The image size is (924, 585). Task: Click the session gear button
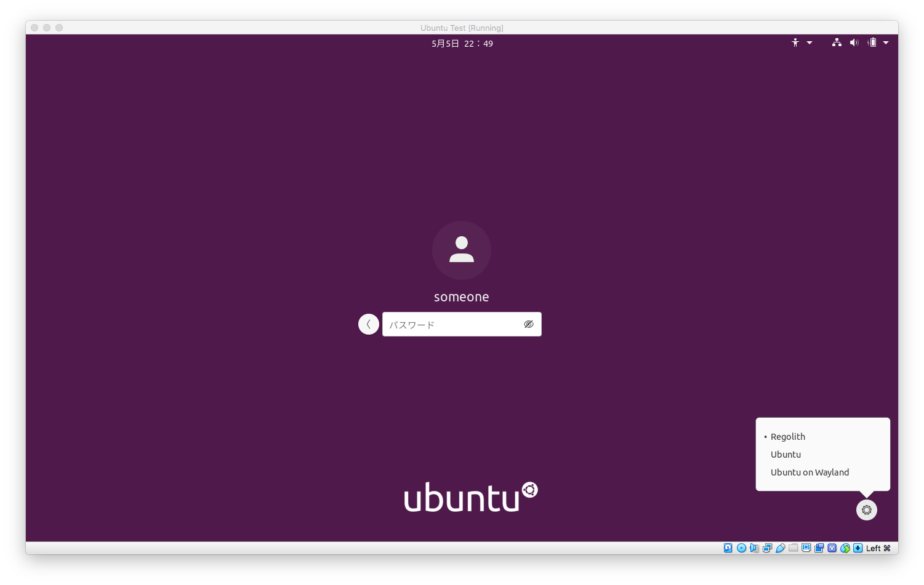(x=867, y=510)
